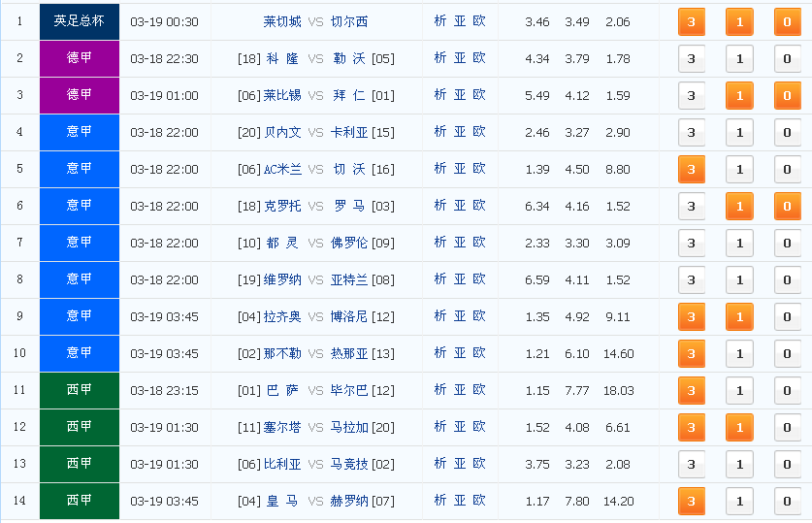Image resolution: width=812 pixels, height=523 pixels.
Task: Toggle the 1 pick in row 1 英足总杯
Action: (739, 22)
